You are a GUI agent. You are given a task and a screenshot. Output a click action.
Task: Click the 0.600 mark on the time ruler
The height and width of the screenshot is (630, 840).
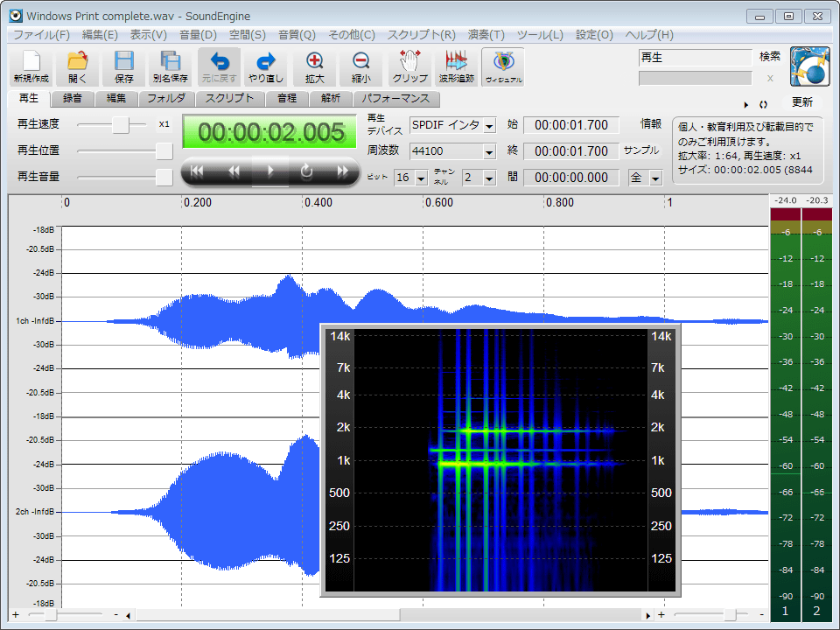click(438, 202)
